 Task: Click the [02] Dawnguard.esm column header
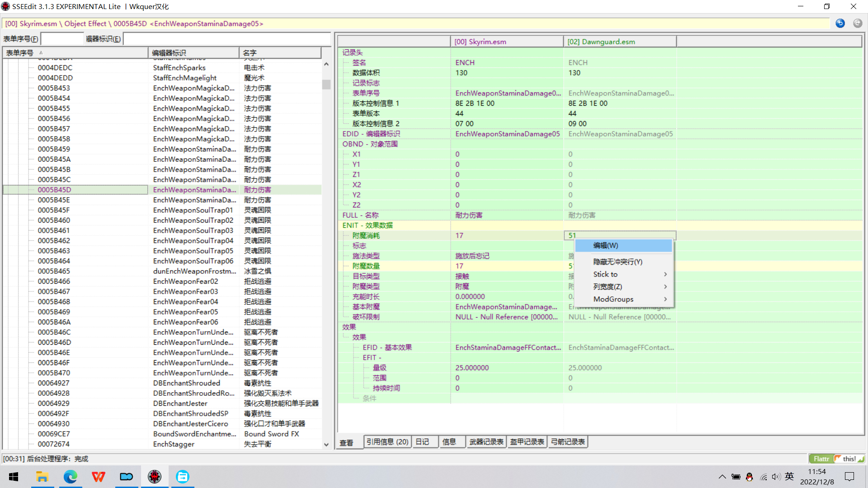pyautogui.click(x=620, y=42)
